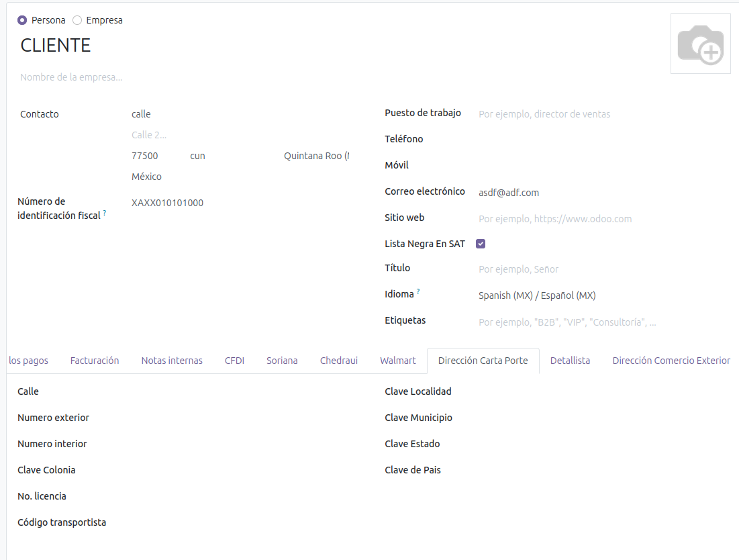Viewport: 739px width, 560px height.
Task: Open the Detallista tab
Action: click(570, 361)
